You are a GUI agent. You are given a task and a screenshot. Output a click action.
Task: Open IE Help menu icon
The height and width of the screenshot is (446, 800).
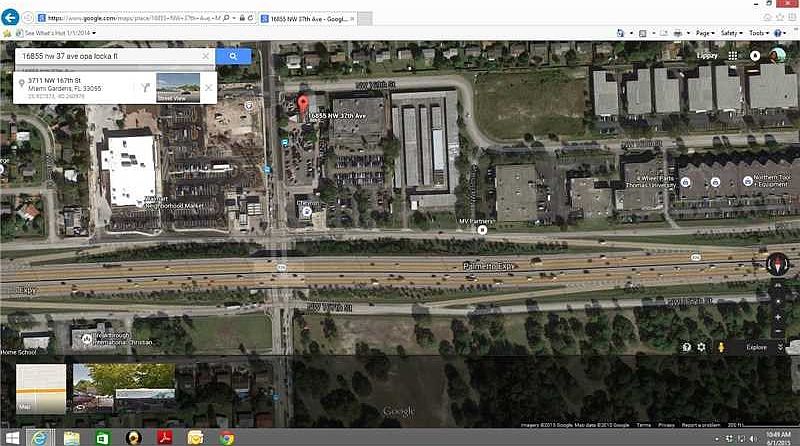pos(779,33)
